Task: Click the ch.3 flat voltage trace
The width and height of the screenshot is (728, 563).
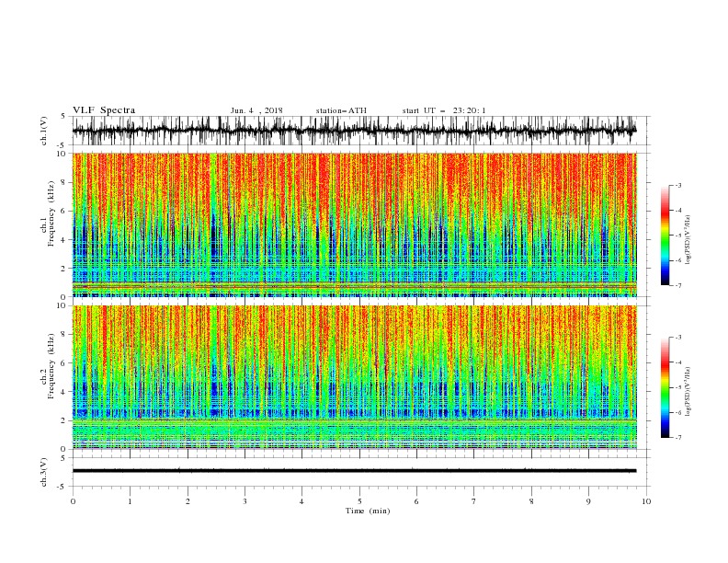Action: (354, 471)
